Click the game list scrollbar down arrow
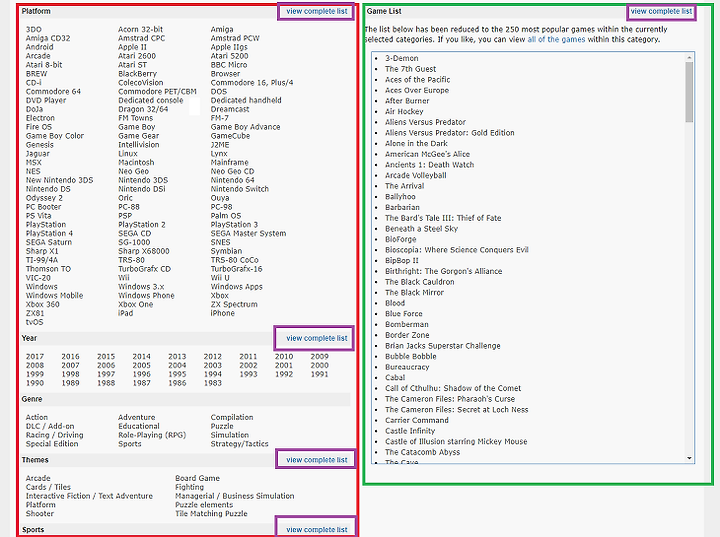Screen dimensions: 720x537 pos(689,458)
